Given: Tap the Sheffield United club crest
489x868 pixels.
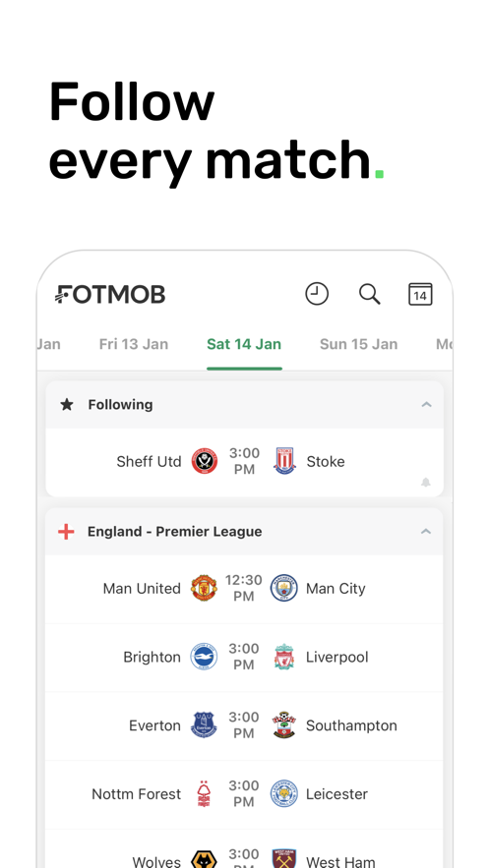Looking at the screenshot, I should [x=205, y=461].
